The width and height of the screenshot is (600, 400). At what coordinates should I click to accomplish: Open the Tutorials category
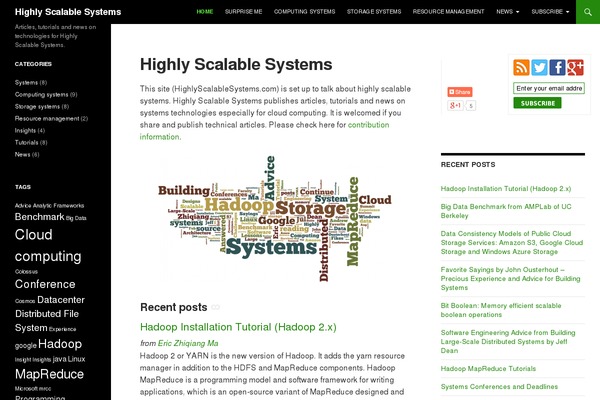(26, 142)
